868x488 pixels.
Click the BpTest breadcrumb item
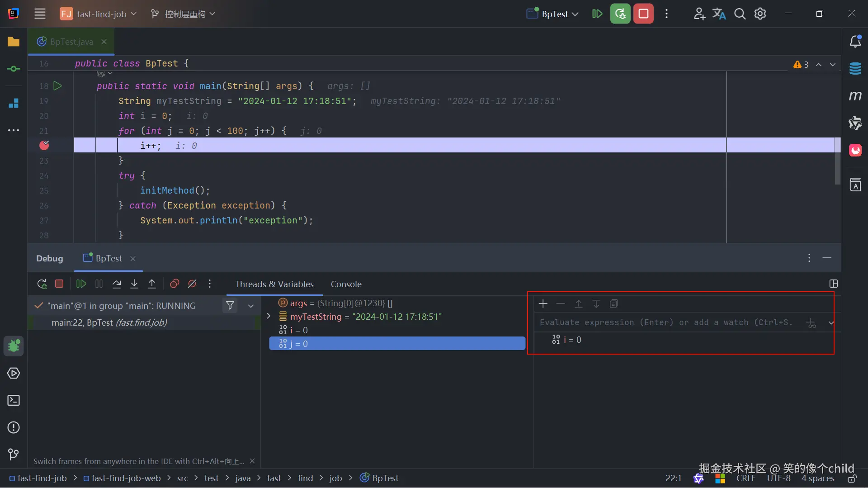[379, 478]
